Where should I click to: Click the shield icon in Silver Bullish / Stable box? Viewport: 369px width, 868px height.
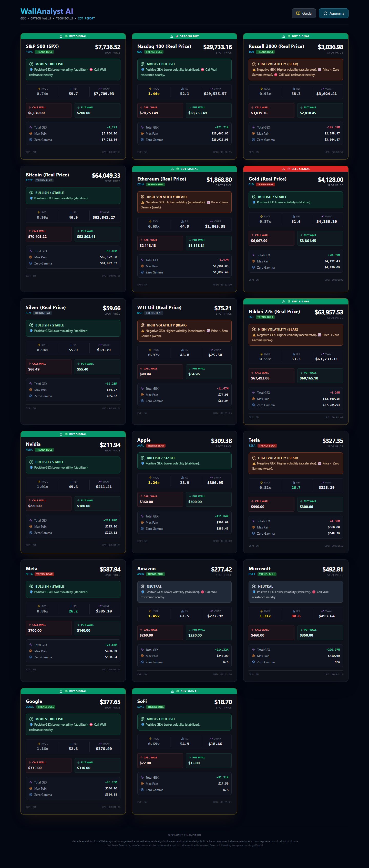(x=31, y=331)
